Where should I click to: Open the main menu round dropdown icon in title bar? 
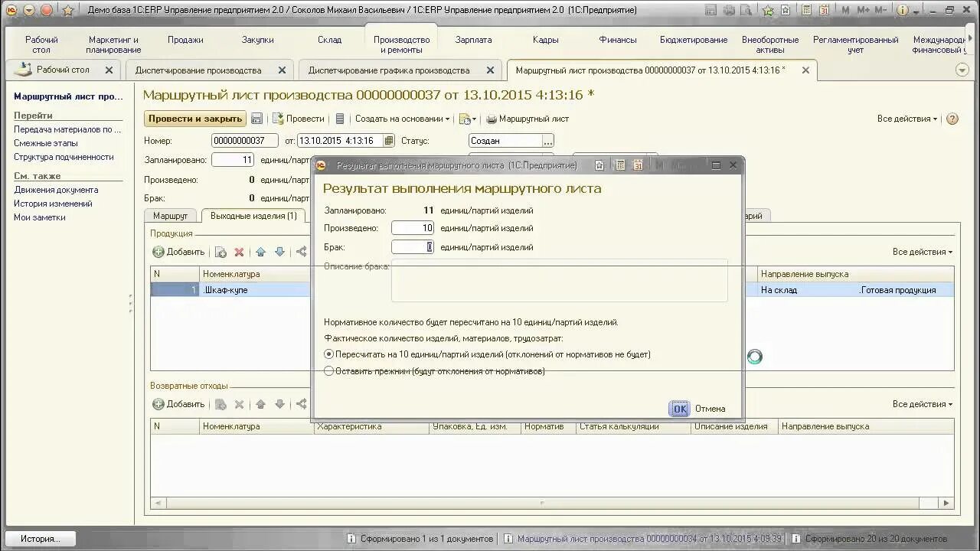29,10
